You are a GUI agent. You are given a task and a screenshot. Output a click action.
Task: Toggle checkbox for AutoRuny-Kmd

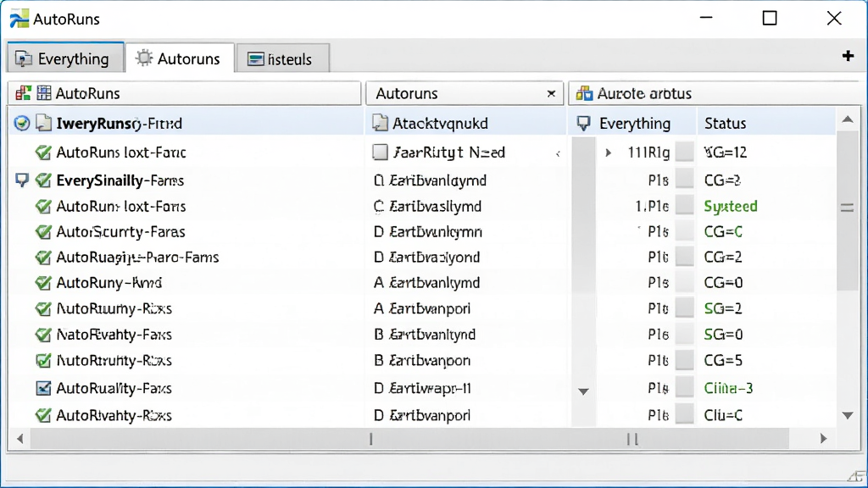43,282
